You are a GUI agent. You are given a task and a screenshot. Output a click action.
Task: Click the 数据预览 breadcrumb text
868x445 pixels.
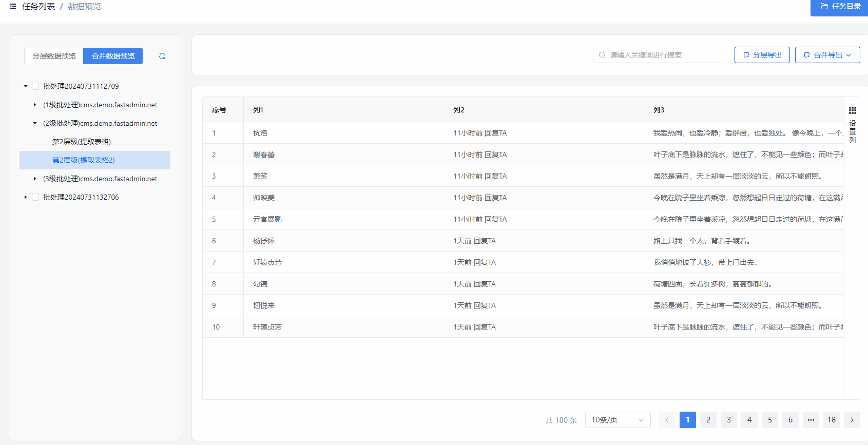tap(84, 6)
